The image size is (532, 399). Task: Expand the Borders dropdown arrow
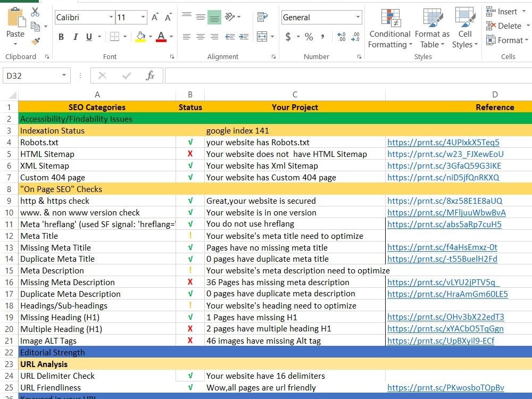(125, 37)
